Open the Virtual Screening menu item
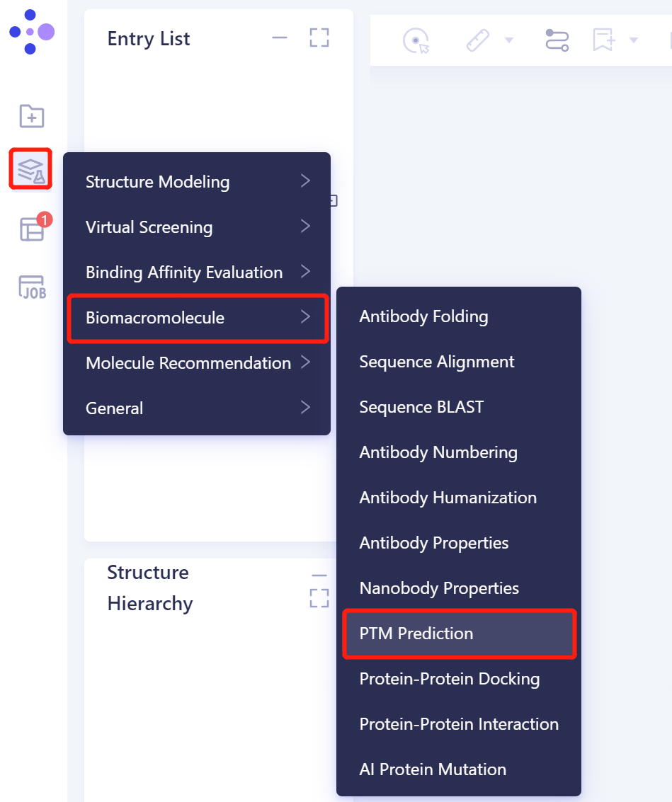Screen dimensions: 672x802 tap(149, 227)
